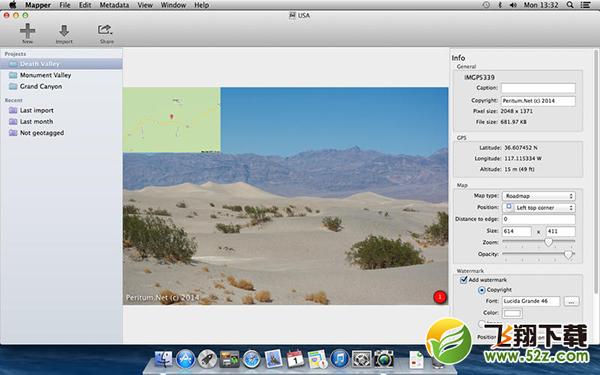
Task: Launch iTunes from the Dock
Action: click(339, 359)
